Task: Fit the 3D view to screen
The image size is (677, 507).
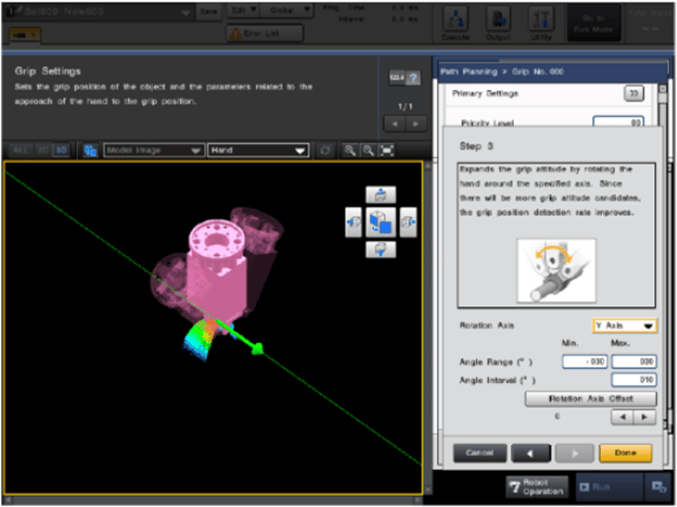Action: tap(386, 150)
